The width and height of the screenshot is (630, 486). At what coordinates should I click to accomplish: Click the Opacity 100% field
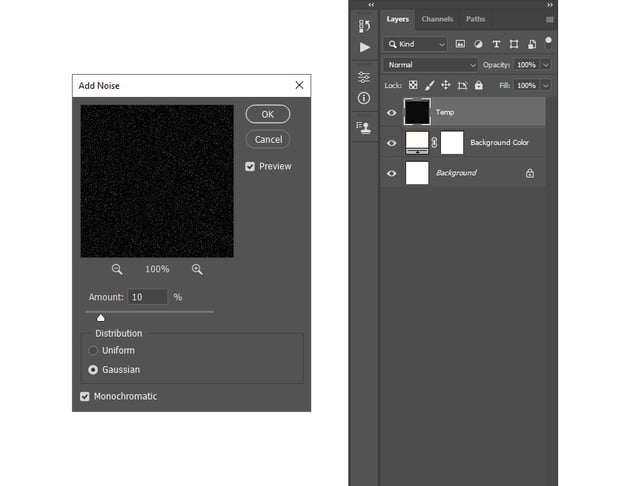point(526,65)
